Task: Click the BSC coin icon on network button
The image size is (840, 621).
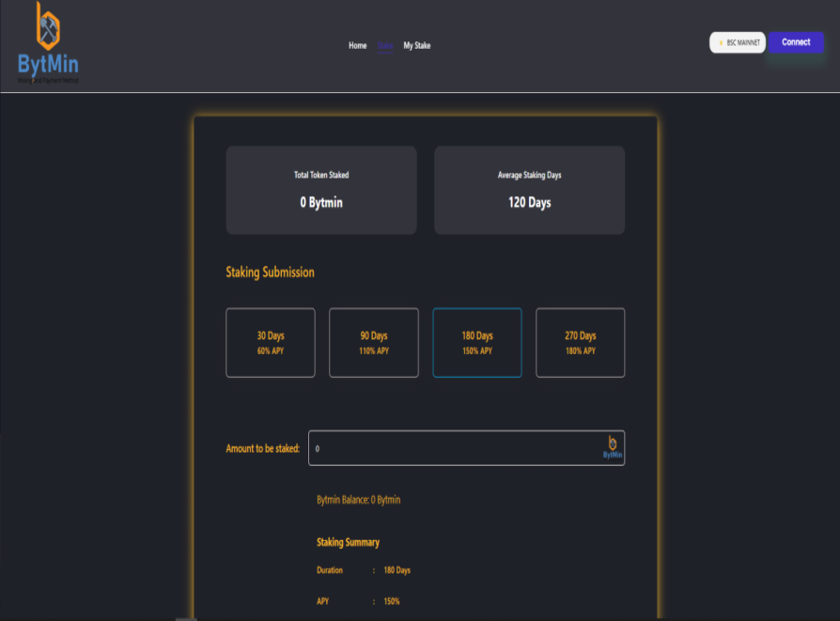Action: tap(721, 43)
